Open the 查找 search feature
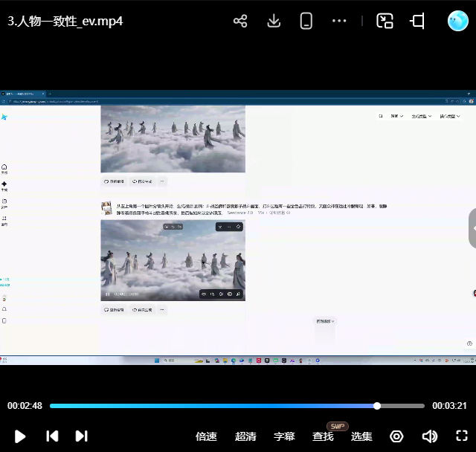 point(323,436)
